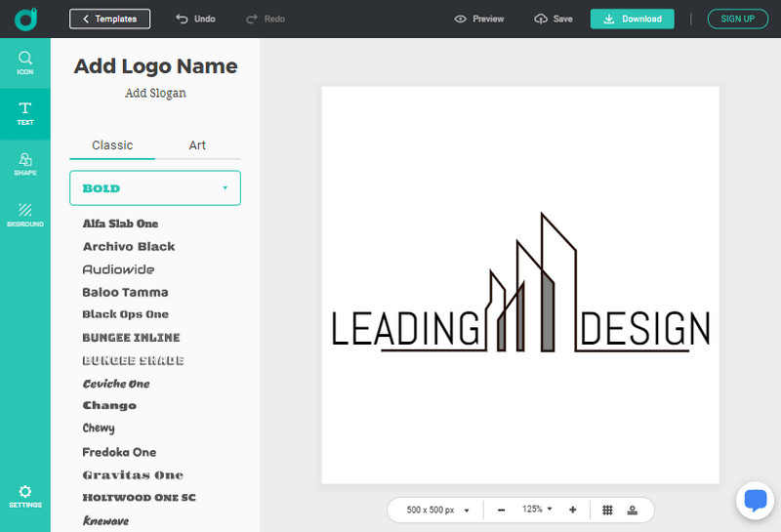Choose the Fredoka One font

pyautogui.click(x=119, y=452)
